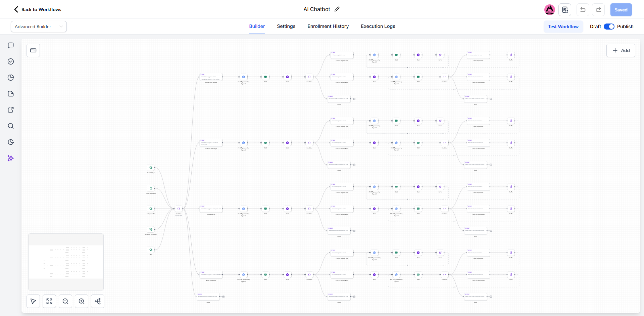The image size is (644, 316).
Task: Open the #13 GPT powered by OpenAI node
Action: pyautogui.click(x=396, y=275)
